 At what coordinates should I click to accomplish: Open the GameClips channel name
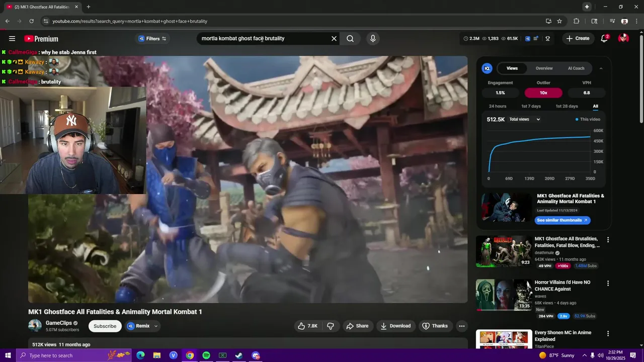[59, 323]
